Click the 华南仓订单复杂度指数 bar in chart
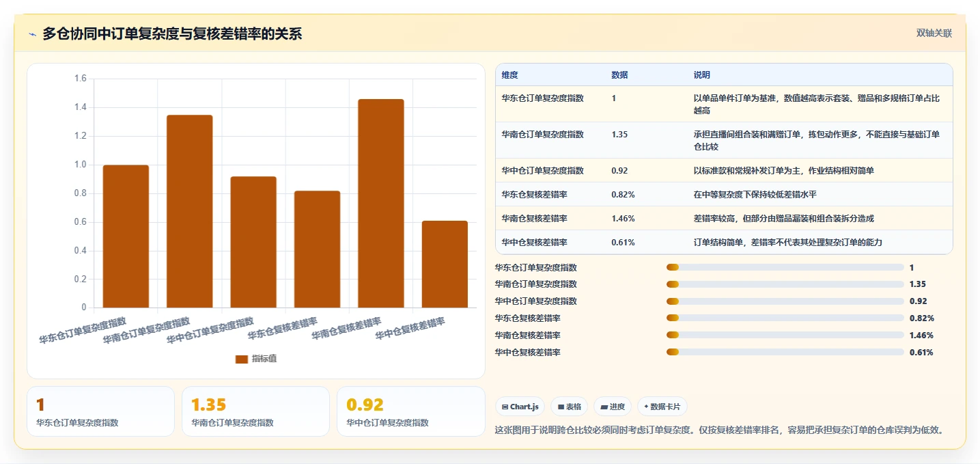 click(190, 211)
